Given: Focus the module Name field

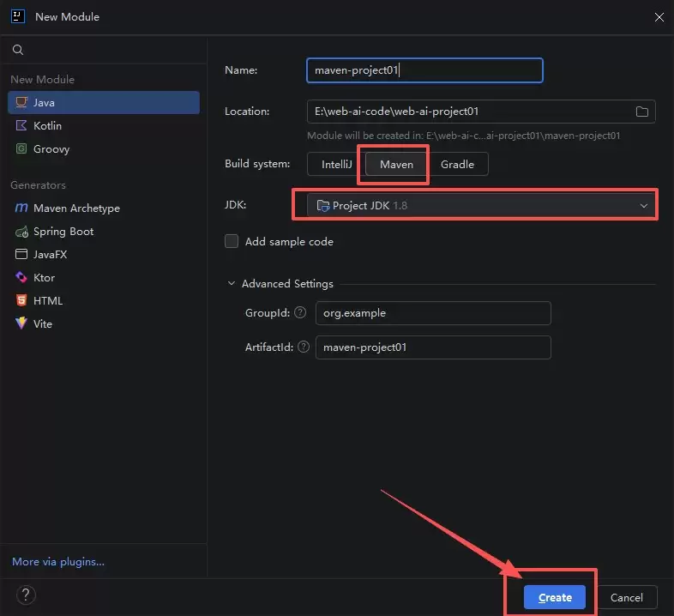Looking at the screenshot, I should coord(424,70).
